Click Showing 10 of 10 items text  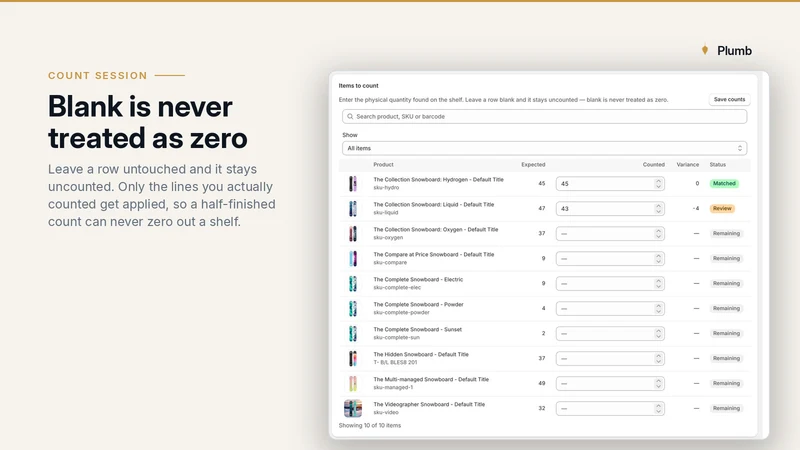click(370, 426)
